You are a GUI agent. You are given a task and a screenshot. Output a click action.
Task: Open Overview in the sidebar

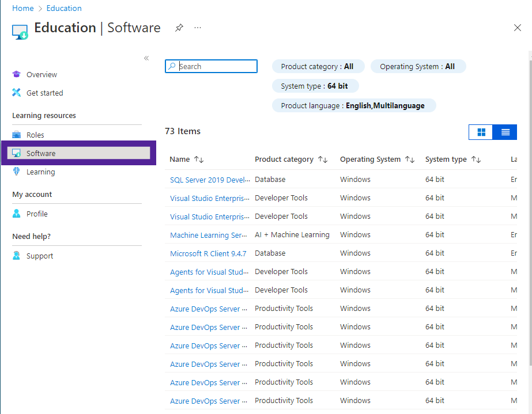[x=41, y=75]
